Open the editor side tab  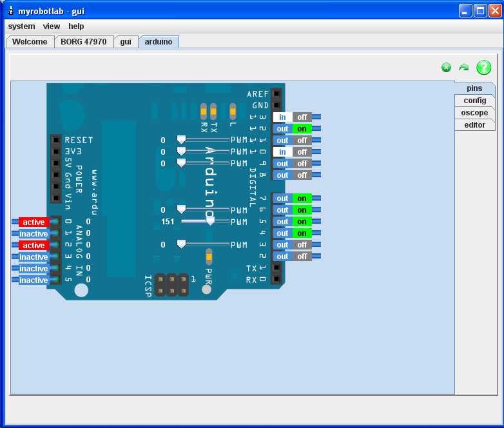tap(475, 125)
